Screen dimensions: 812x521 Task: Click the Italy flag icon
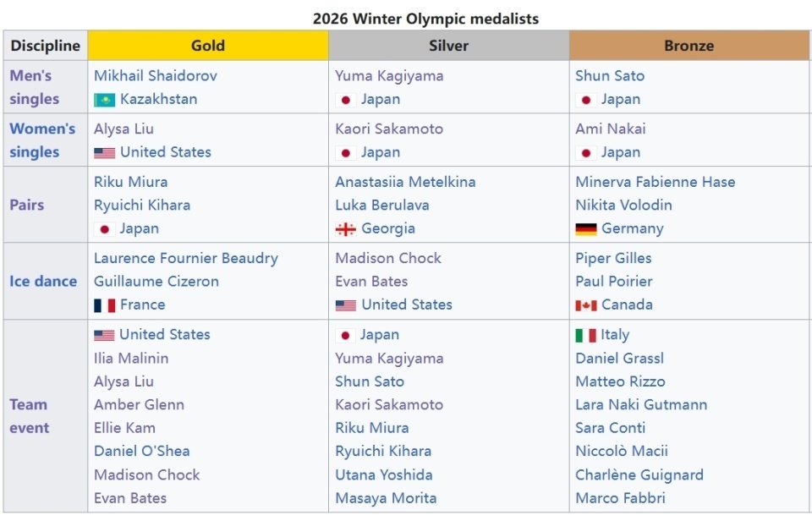pos(585,336)
